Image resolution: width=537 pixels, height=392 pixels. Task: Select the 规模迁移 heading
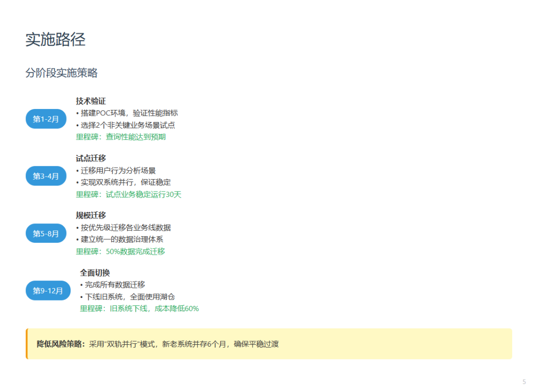[91, 215]
